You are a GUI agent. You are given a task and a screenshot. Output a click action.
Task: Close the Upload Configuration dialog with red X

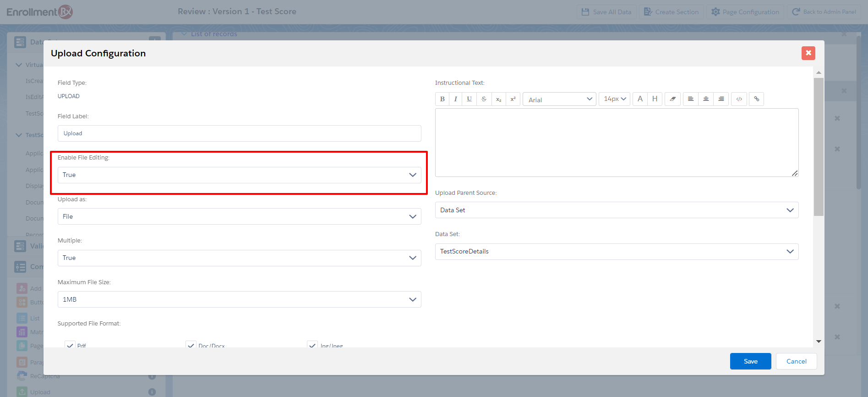click(x=808, y=53)
